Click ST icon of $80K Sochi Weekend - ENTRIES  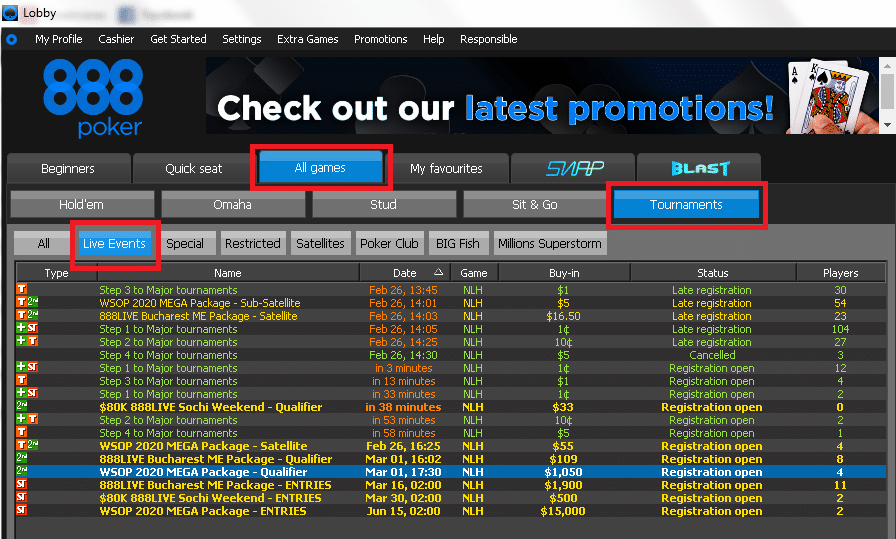point(22,497)
